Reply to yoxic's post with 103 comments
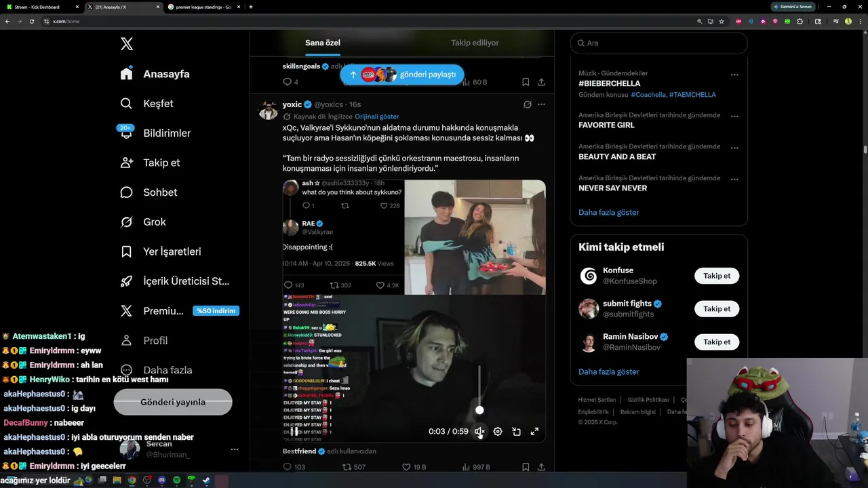 pos(294,467)
